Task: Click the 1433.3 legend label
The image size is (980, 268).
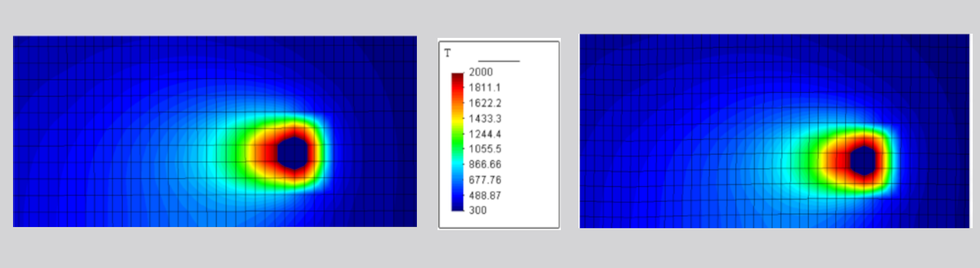Action: coord(485,119)
